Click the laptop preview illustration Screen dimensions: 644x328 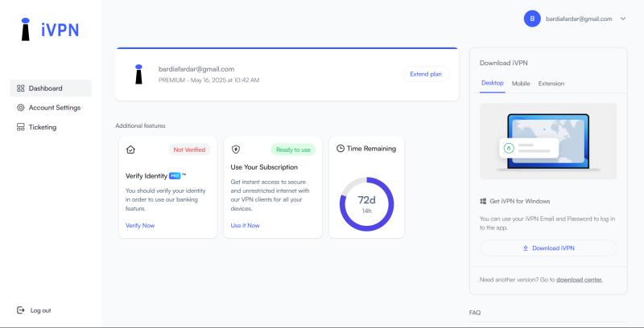coord(548,141)
